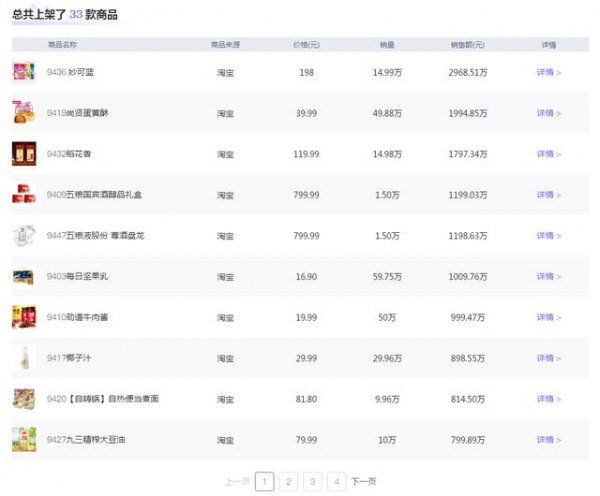Click the 详情 column header
Viewport: 600px width, 496px height.
click(549, 45)
